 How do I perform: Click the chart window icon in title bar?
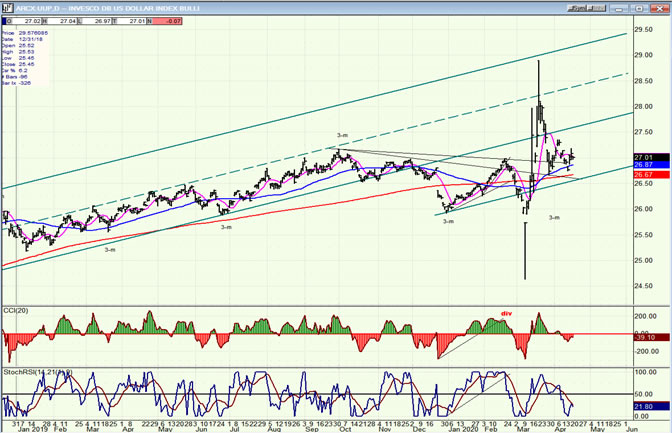pyautogui.click(x=6, y=5)
